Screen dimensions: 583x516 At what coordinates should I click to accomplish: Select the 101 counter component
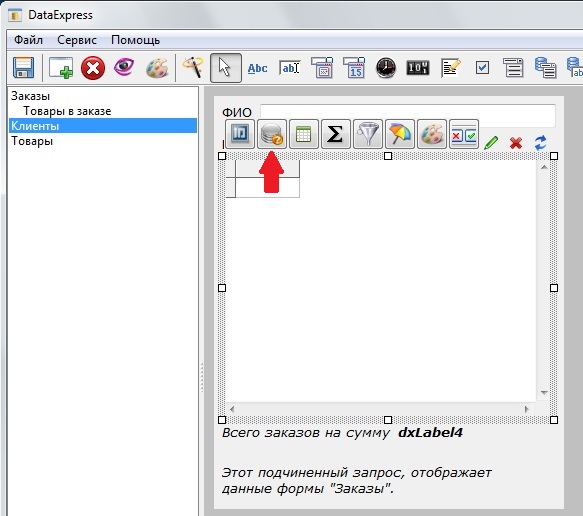(418, 68)
